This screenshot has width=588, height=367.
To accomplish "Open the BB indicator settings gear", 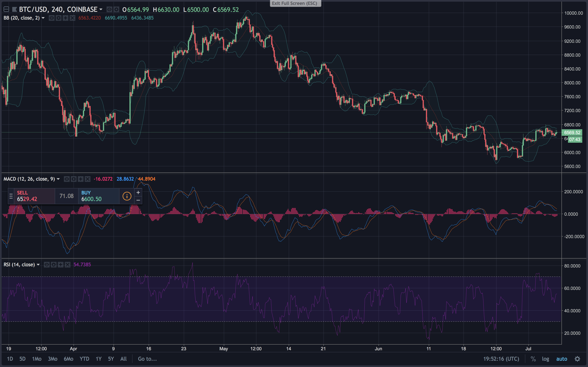I will pos(58,18).
